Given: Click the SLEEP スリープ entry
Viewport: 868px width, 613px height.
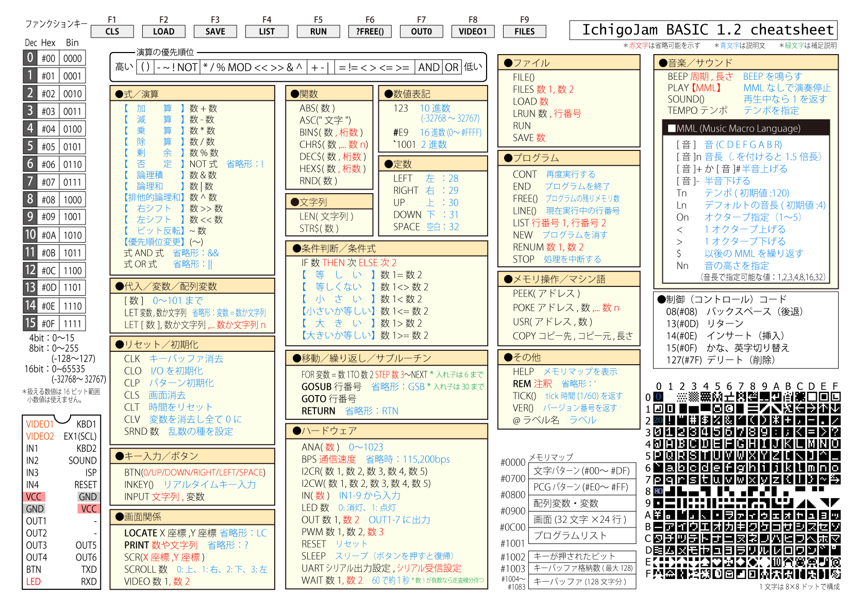Looking at the screenshot, I should [x=378, y=556].
